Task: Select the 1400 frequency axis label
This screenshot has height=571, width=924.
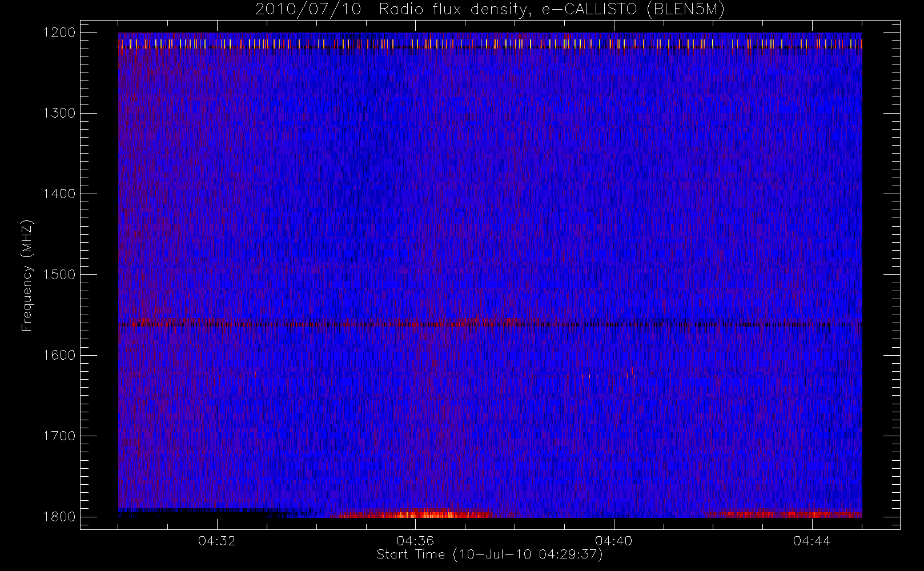Action: [59, 194]
